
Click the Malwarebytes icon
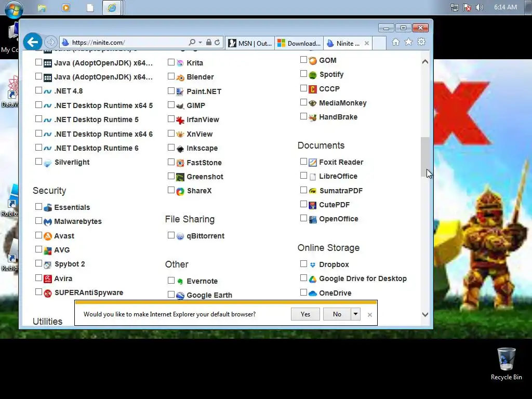[48, 222]
